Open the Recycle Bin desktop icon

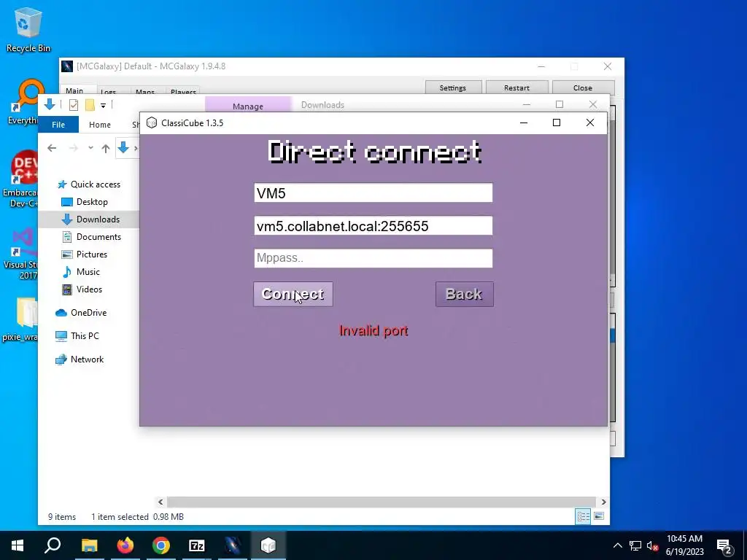pyautogui.click(x=28, y=29)
